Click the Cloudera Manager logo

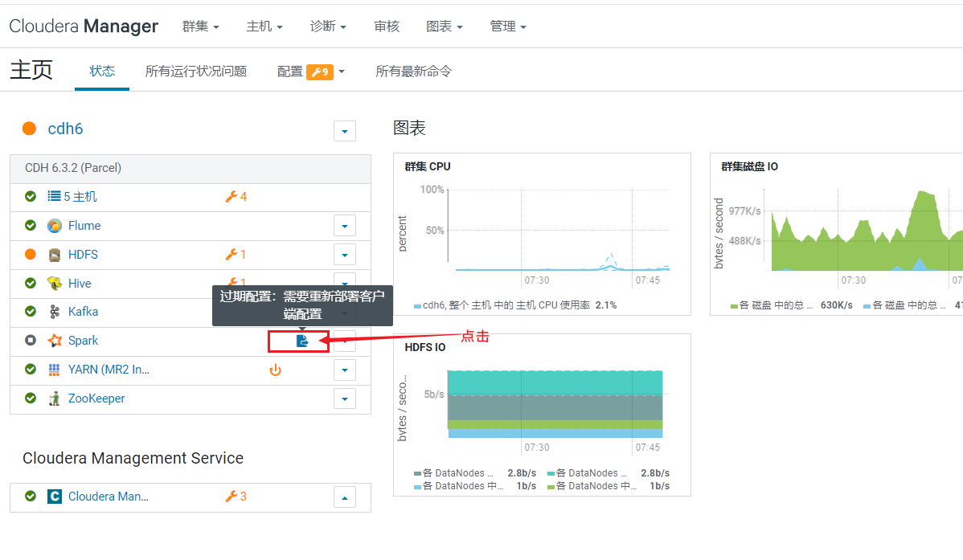(x=84, y=26)
